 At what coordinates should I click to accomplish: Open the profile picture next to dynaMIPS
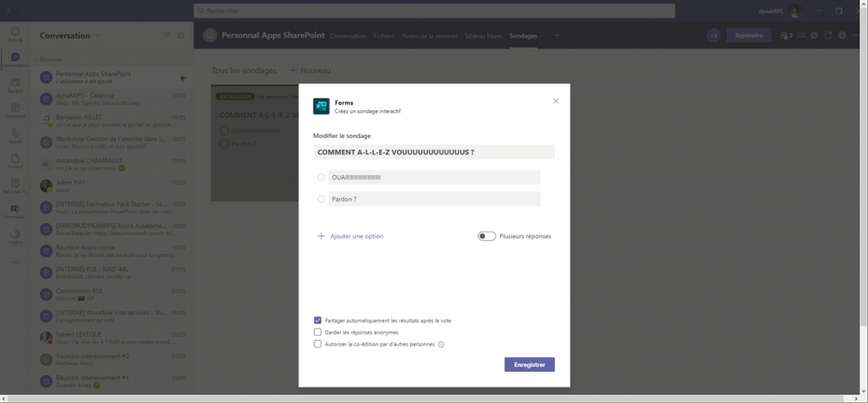pyautogui.click(x=795, y=11)
